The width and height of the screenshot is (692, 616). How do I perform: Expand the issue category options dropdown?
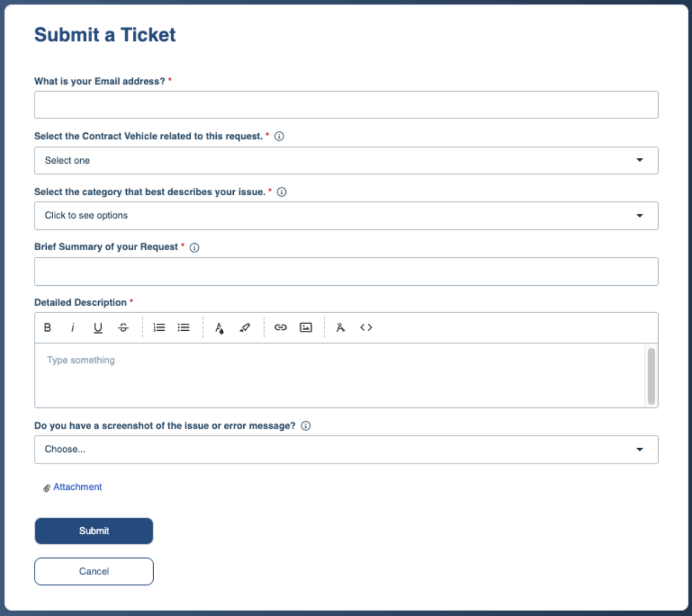pos(346,216)
